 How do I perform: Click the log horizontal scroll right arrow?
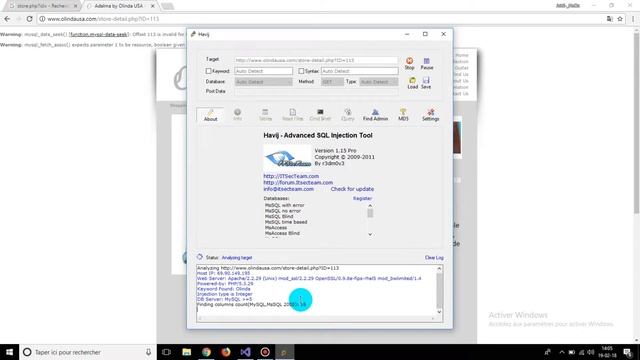[433, 318]
